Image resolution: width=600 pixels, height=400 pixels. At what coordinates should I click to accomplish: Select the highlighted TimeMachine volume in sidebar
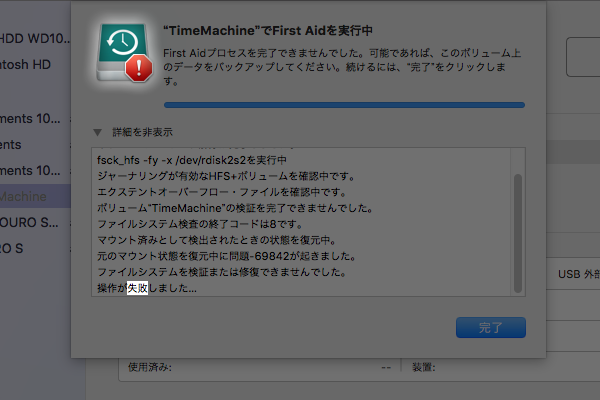(30, 195)
